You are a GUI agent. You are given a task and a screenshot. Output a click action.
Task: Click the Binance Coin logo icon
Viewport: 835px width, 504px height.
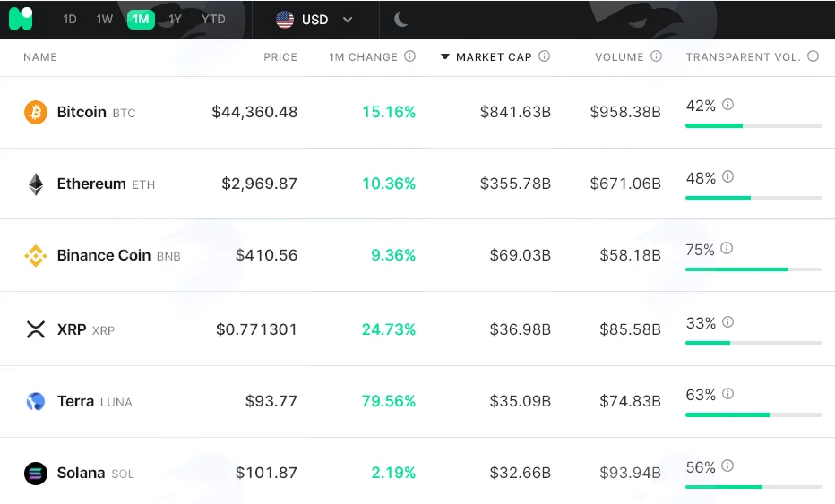coord(36,256)
